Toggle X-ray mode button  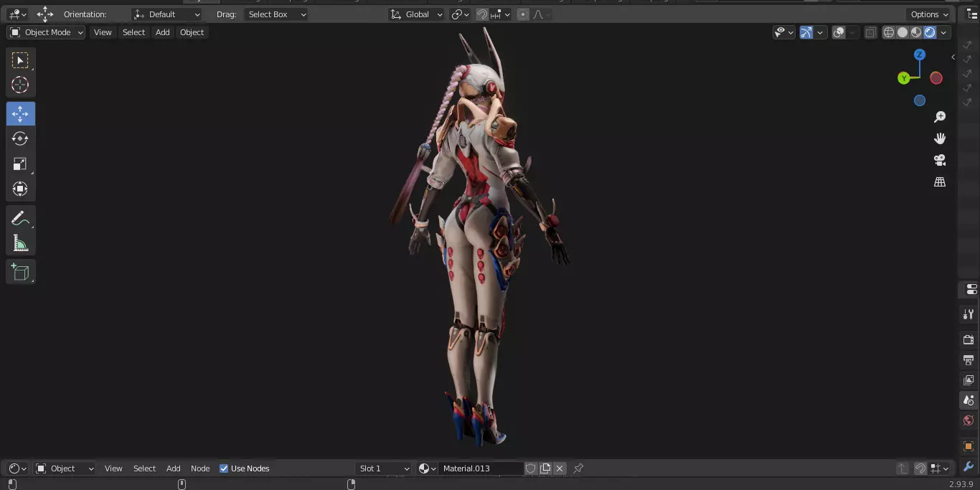click(870, 32)
